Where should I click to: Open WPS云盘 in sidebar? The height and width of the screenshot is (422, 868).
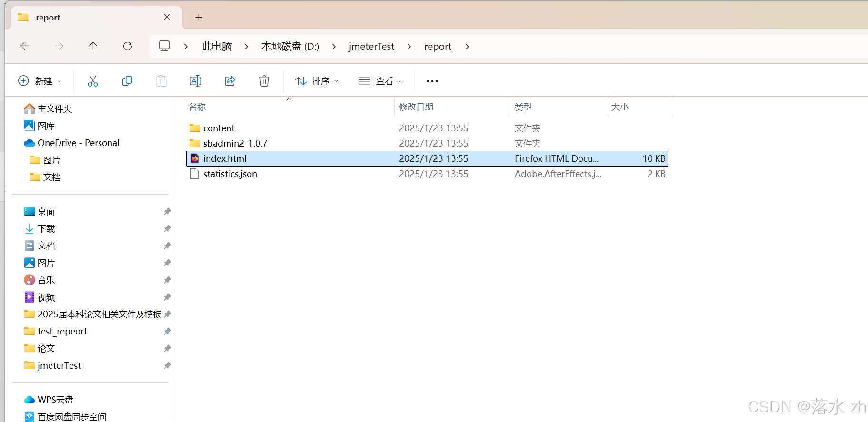point(56,400)
